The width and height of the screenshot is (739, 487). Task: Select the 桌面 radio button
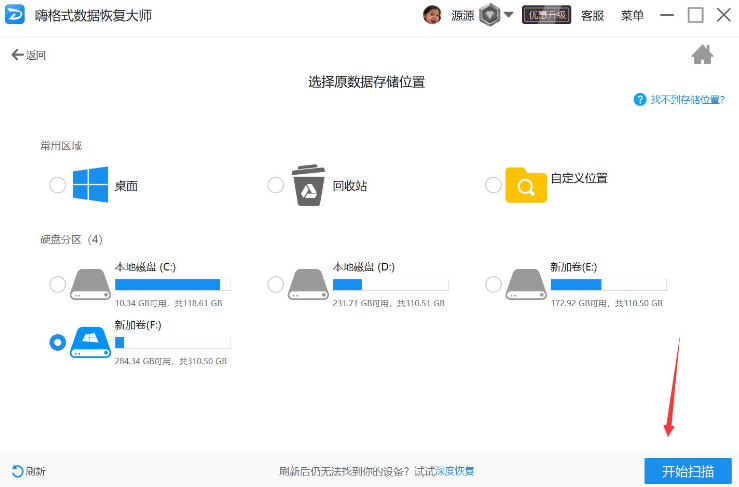(x=58, y=185)
